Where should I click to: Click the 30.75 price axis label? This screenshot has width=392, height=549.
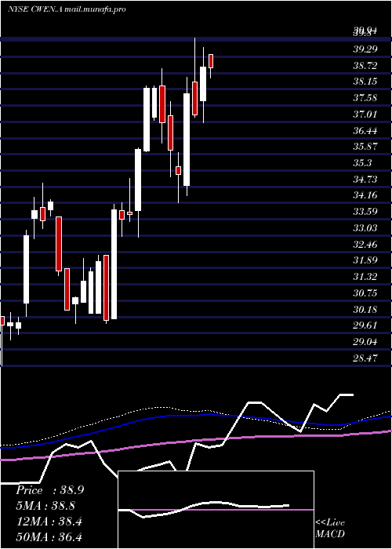[365, 293]
